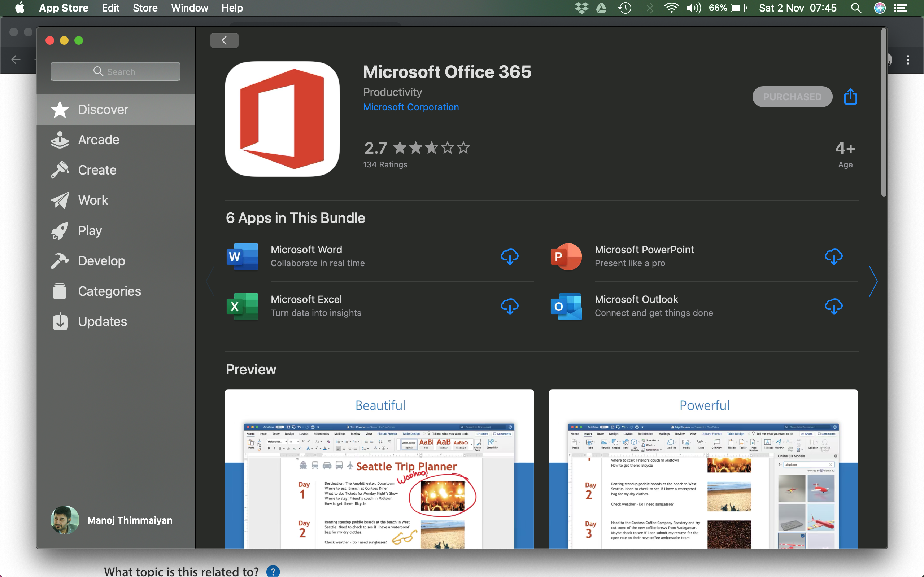The width and height of the screenshot is (924, 577).
Task: Download Microsoft Word via cloud icon
Action: pyautogui.click(x=509, y=256)
